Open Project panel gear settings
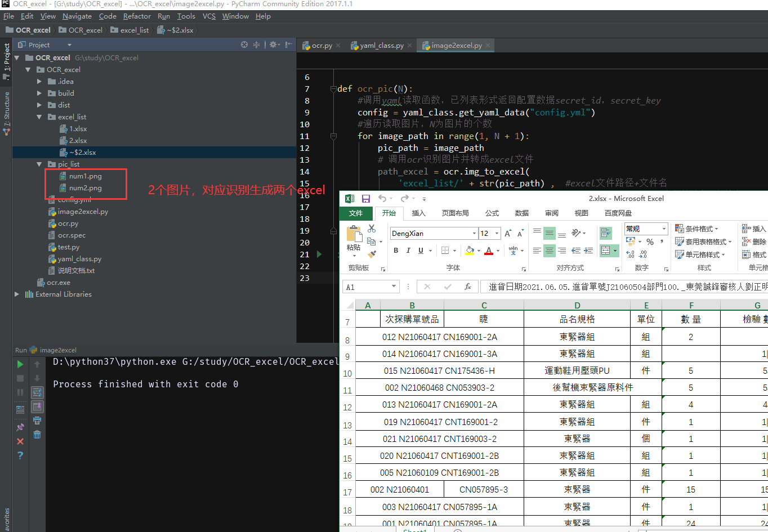The image size is (768, 532). (x=274, y=44)
